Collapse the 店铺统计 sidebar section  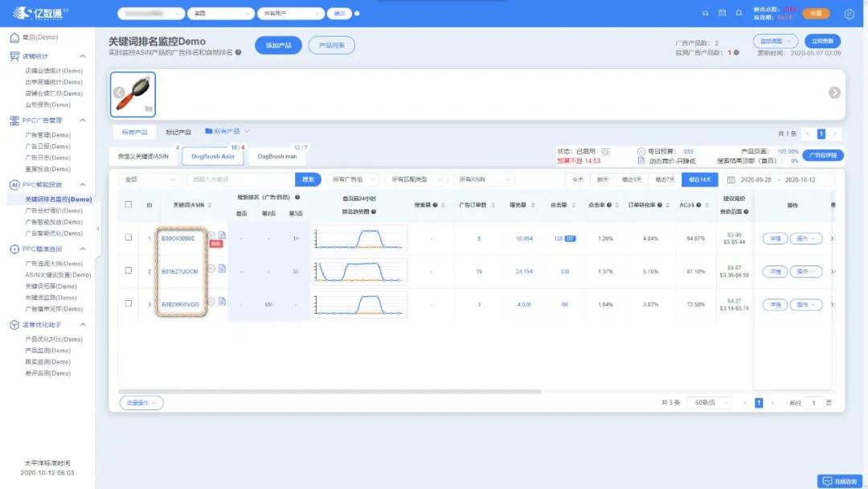83,56
